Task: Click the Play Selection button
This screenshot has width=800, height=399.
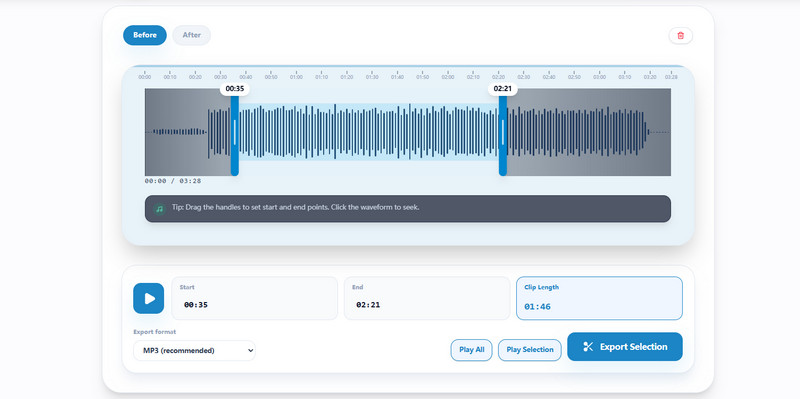Action: [530, 350]
